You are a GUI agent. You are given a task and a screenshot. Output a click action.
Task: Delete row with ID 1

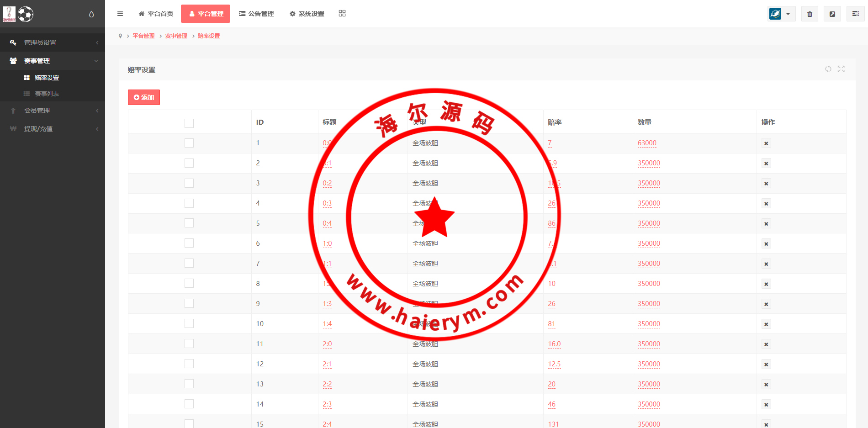(x=766, y=143)
